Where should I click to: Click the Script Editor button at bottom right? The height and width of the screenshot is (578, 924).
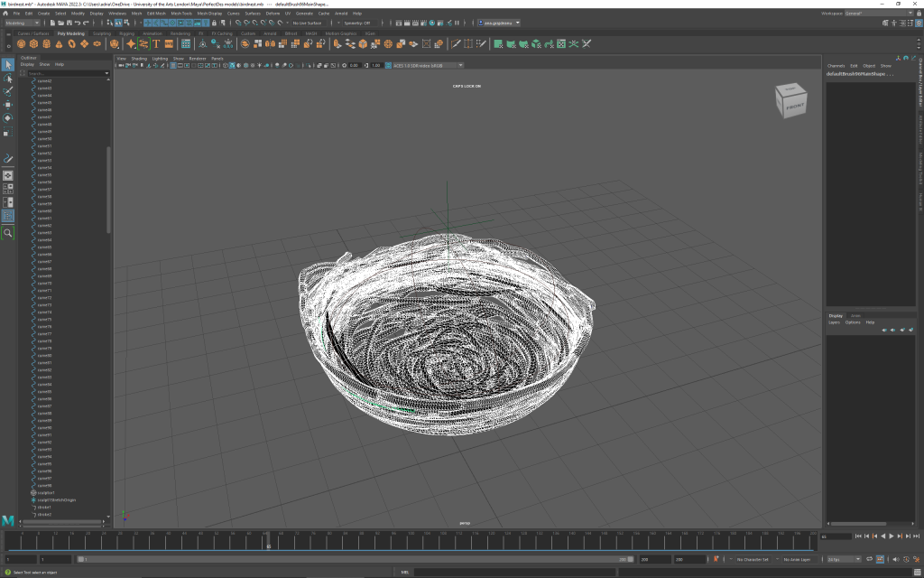click(x=919, y=572)
